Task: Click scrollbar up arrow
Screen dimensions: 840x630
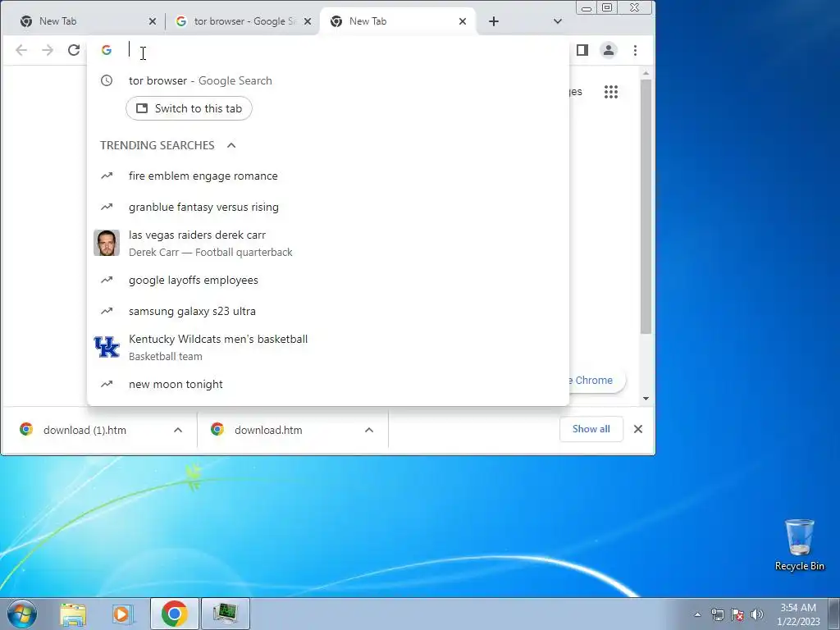Action: tap(646, 73)
